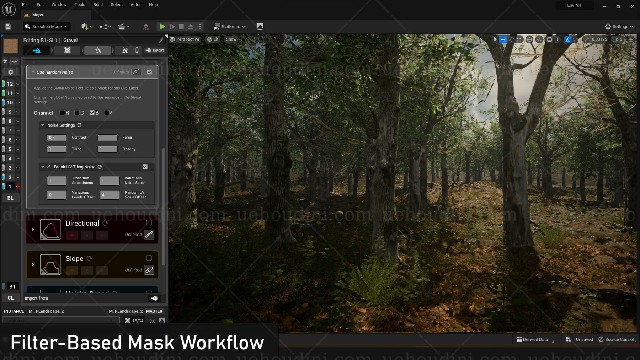This screenshot has width=640, height=360.
Task: Select the blue arrow mode tab
Action: tap(37, 51)
